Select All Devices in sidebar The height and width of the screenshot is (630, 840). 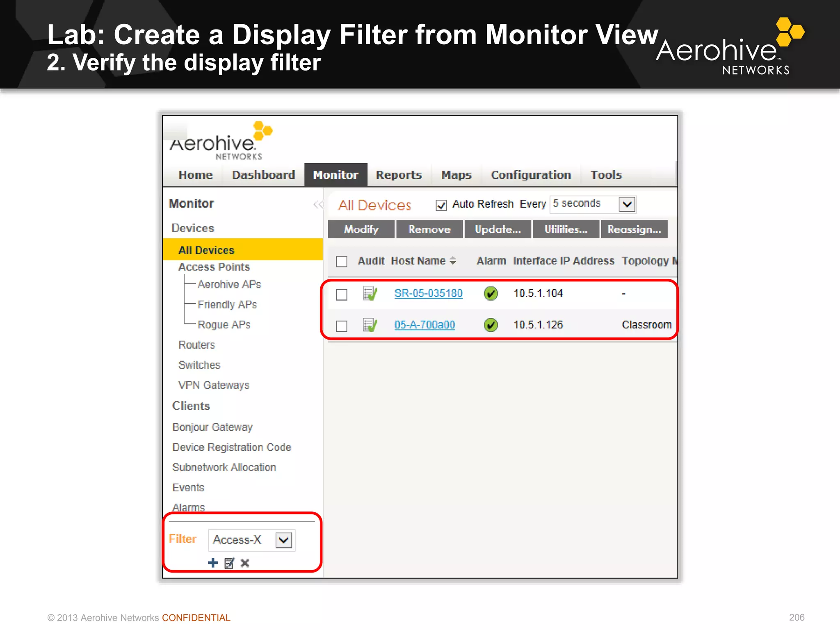(x=243, y=250)
